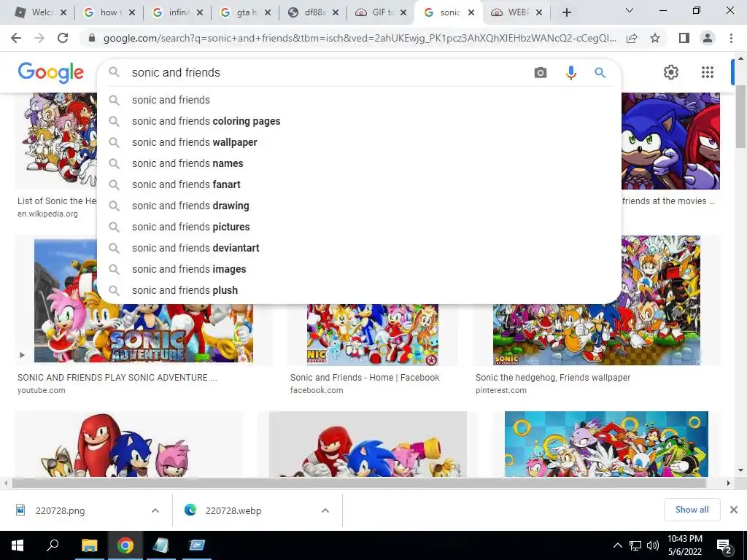Click Show all downloads button

pos(692,510)
